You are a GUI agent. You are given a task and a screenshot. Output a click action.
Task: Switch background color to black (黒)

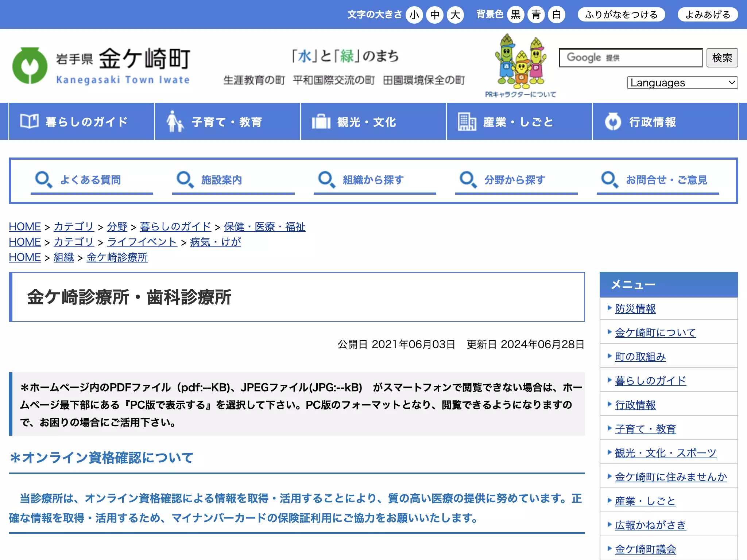click(x=516, y=15)
